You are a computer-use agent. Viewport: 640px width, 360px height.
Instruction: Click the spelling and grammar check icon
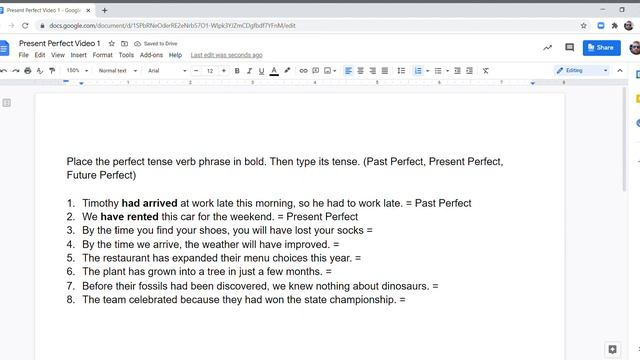tap(40, 71)
